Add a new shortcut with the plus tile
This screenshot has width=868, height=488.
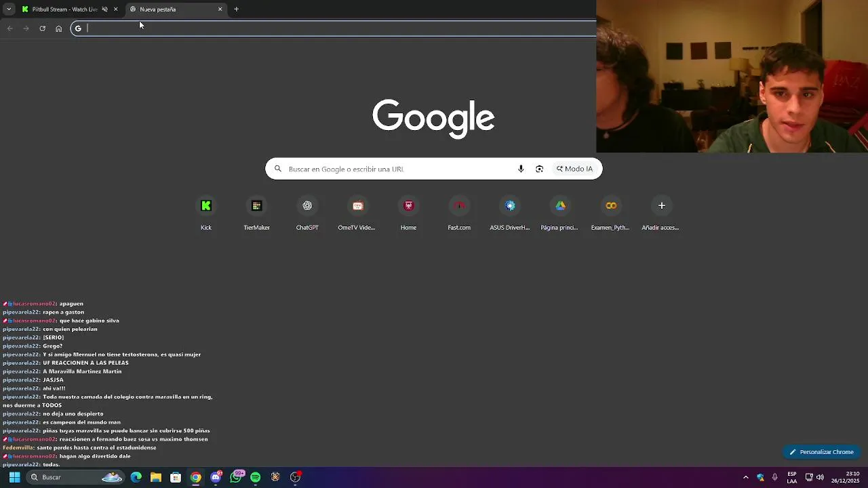pyautogui.click(x=661, y=213)
